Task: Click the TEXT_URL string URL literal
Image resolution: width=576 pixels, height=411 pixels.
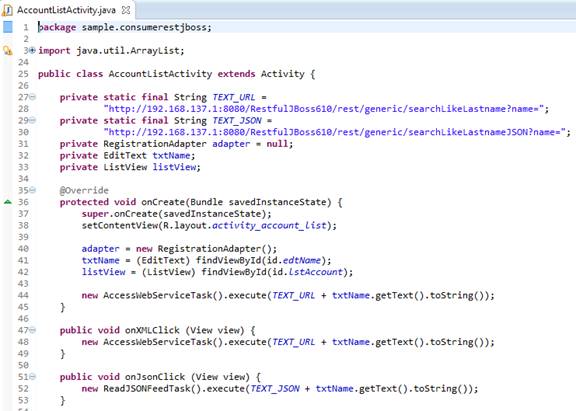Action: coord(324,109)
